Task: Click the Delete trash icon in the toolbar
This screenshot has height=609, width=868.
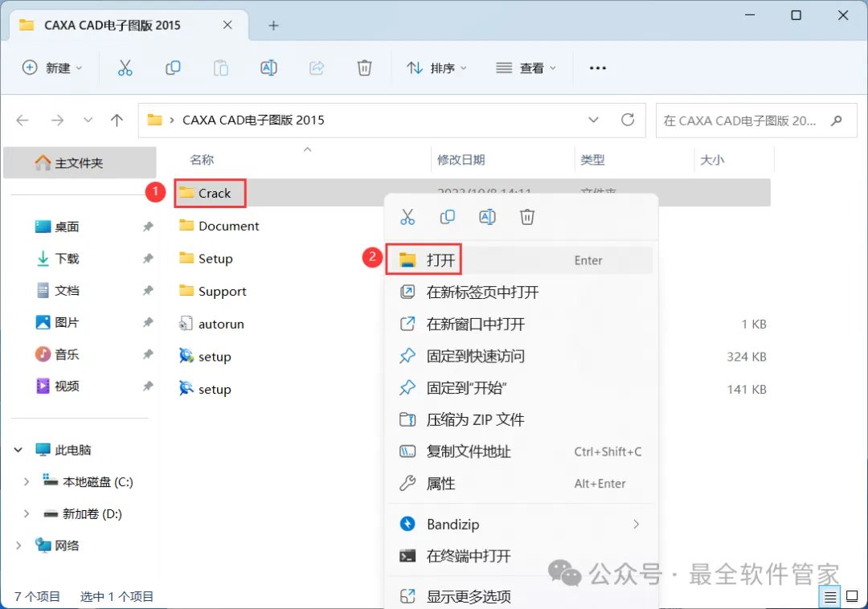Action: [x=364, y=68]
